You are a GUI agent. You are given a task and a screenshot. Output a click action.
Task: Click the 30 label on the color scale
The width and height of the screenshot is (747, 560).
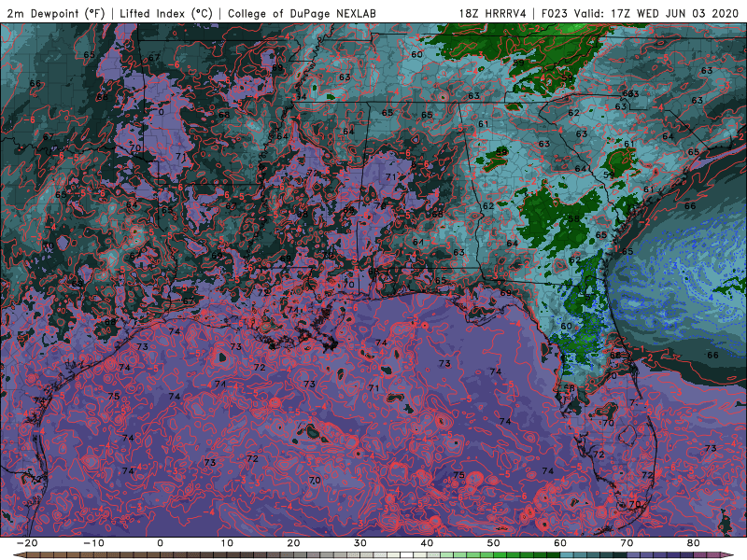pos(360,543)
